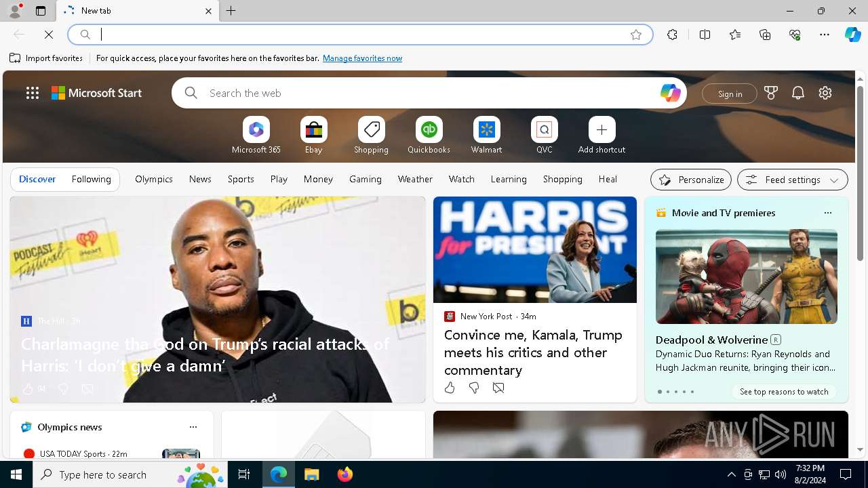Open Microsoft Rewards trophy icon

pyautogui.click(x=771, y=93)
